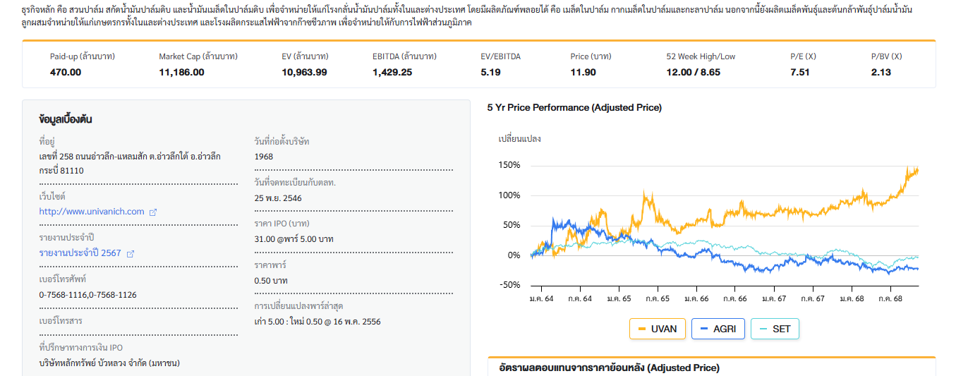Screen dimensions: 980x376
Task: Click the P/E (X) value 7.51
Action: click(x=799, y=72)
